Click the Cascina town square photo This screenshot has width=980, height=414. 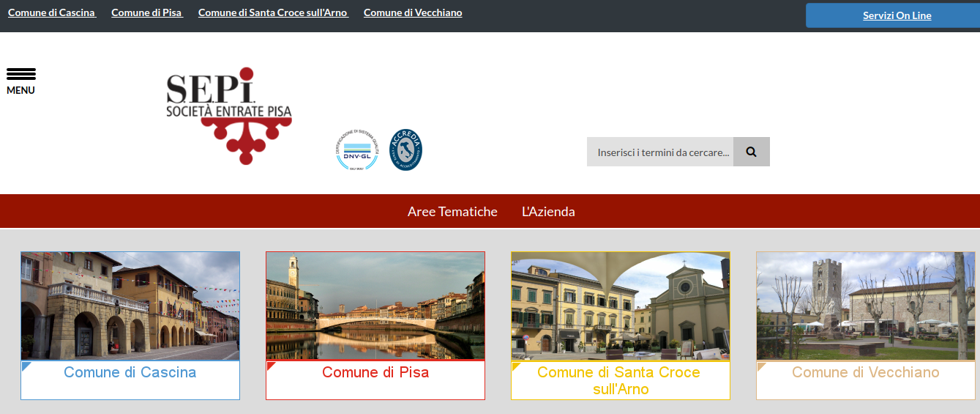click(130, 306)
